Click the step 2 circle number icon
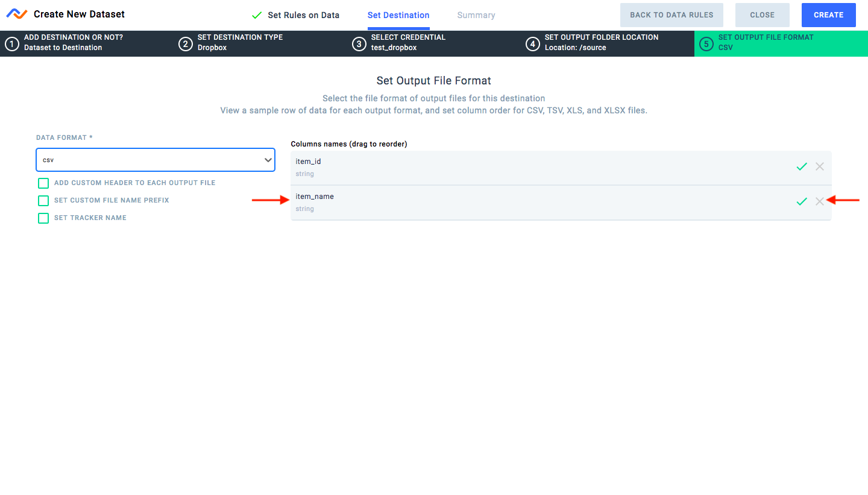This screenshot has height=495, width=868. [186, 44]
